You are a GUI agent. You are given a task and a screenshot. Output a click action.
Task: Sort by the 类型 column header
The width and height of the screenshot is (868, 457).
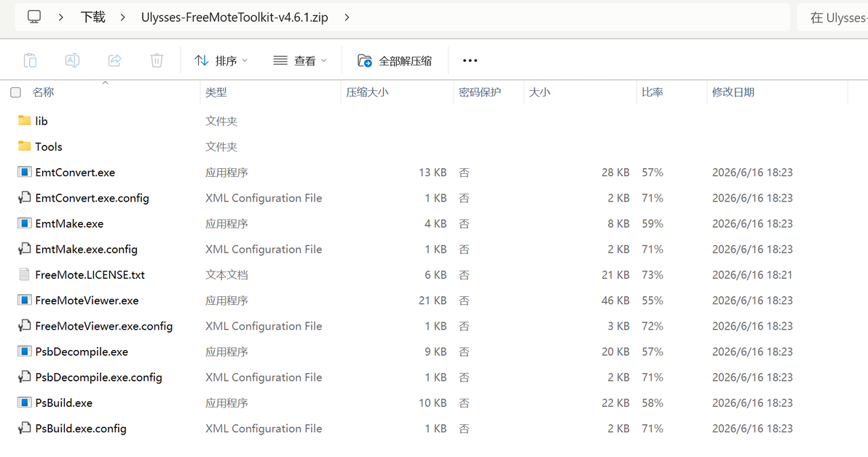click(x=216, y=92)
